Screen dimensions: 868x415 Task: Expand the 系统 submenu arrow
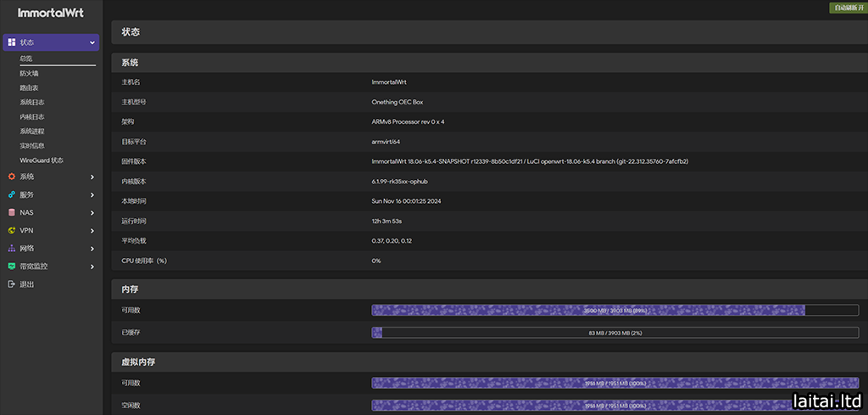(92, 177)
